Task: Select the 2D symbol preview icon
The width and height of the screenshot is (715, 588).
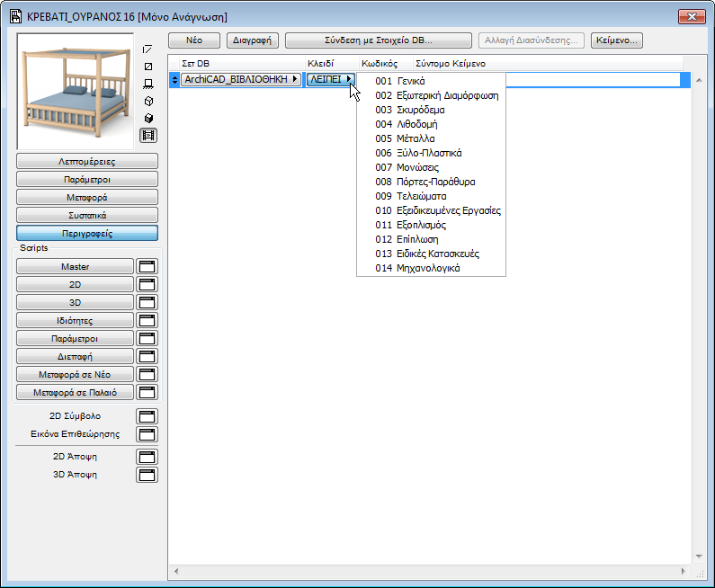Action: (x=147, y=49)
